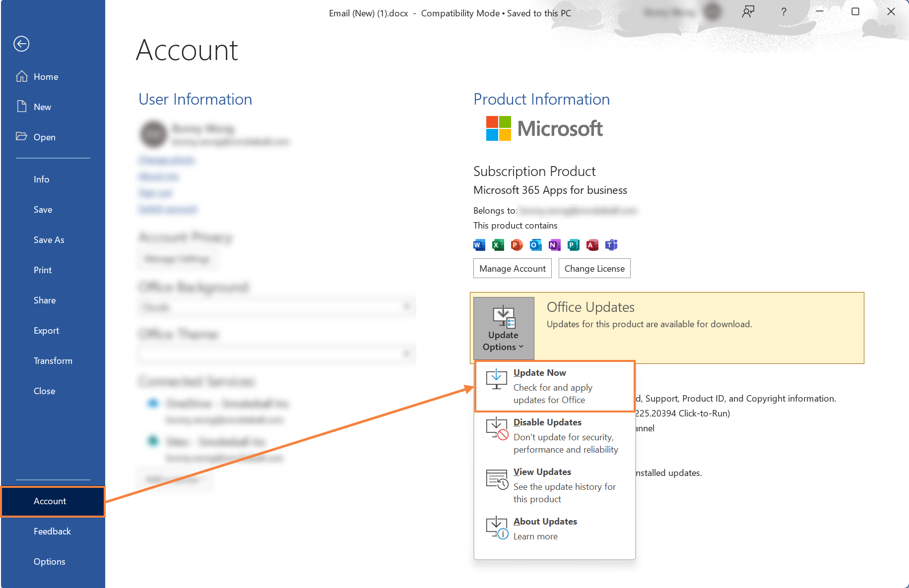The image size is (909, 588).
Task: Click the New blank page icon
Action: 21,107
